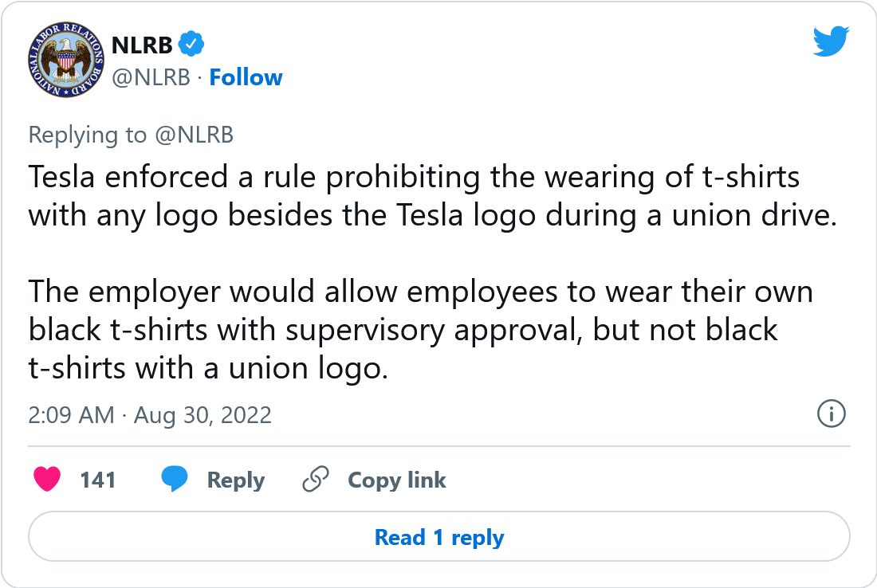The image size is (877, 588).
Task: Click the Twitter bird logo
Action: click(x=831, y=41)
